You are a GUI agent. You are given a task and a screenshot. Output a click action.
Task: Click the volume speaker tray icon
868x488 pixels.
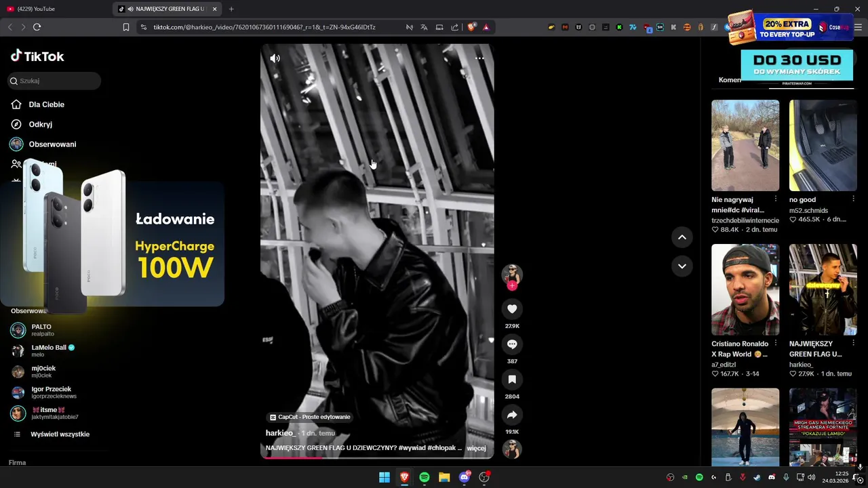click(x=812, y=477)
